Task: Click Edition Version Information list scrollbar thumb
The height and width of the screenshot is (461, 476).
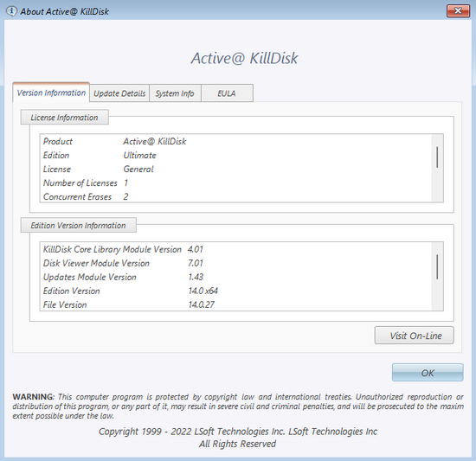Action: 437,267
